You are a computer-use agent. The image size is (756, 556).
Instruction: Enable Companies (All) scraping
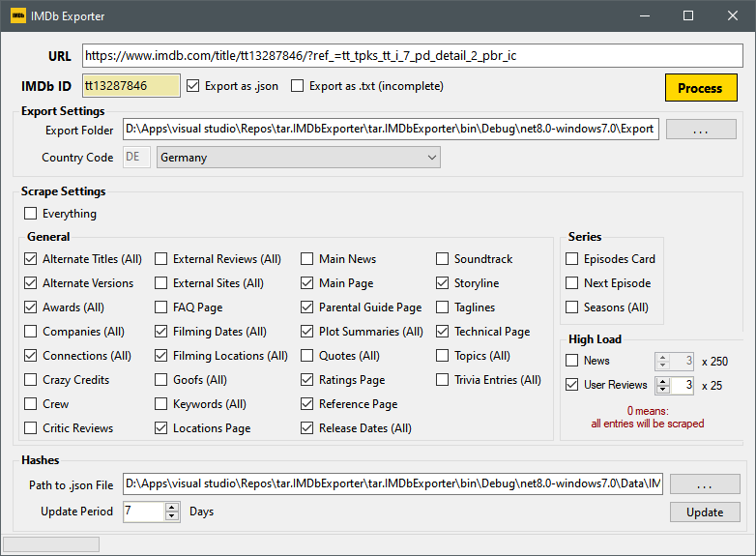click(x=30, y=332)
